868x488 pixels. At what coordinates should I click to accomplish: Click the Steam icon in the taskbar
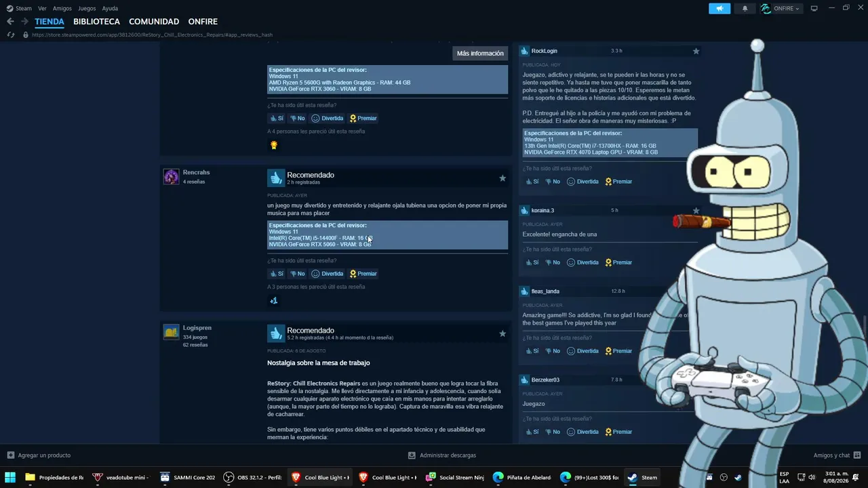tap(642, 477)
